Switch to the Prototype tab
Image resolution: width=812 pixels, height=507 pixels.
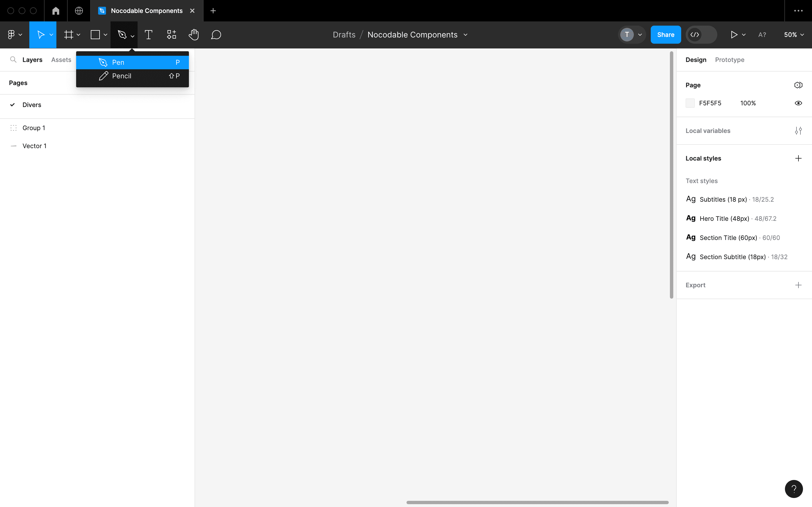(x=729, y=60)
